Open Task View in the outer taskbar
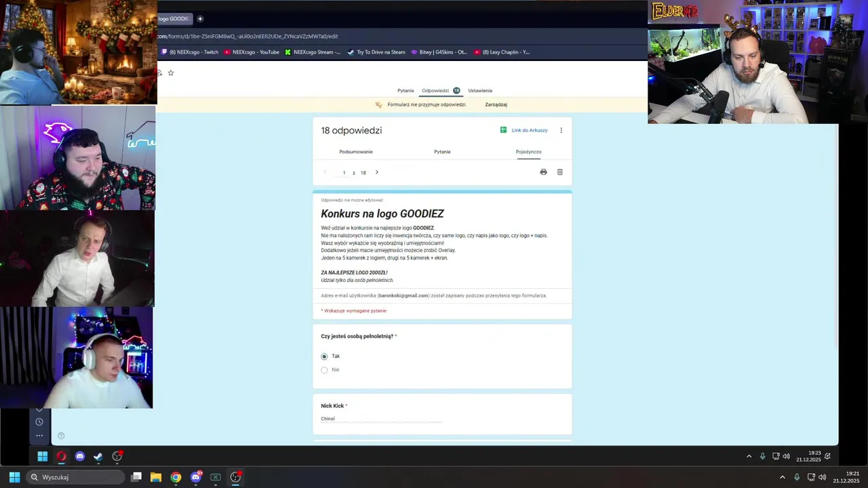This screenshot has height=488, width=868. 136,477
